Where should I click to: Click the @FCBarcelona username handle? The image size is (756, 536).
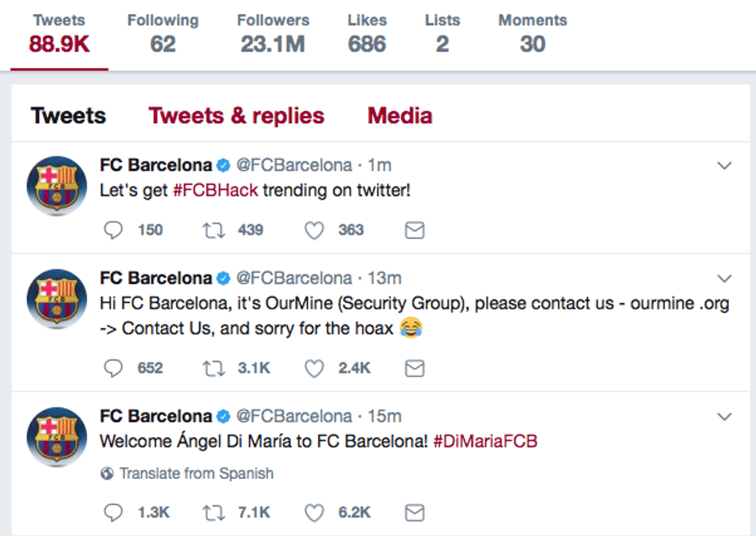(x=292, y=164)
